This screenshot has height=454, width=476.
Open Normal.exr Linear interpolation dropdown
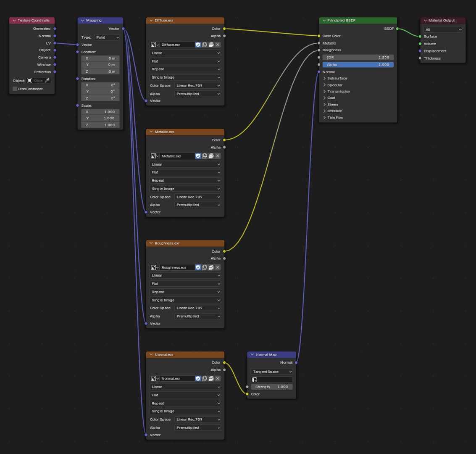(x=185, y=387)
